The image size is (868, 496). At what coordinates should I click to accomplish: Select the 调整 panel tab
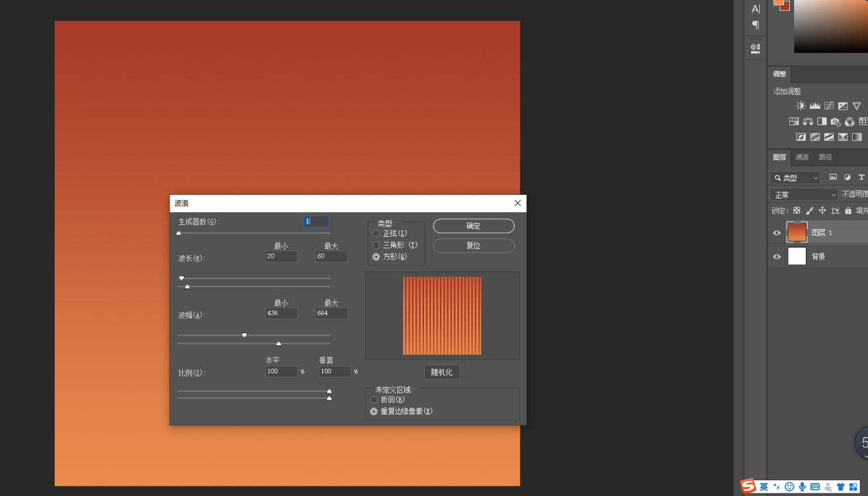click(x=780, y=74)
